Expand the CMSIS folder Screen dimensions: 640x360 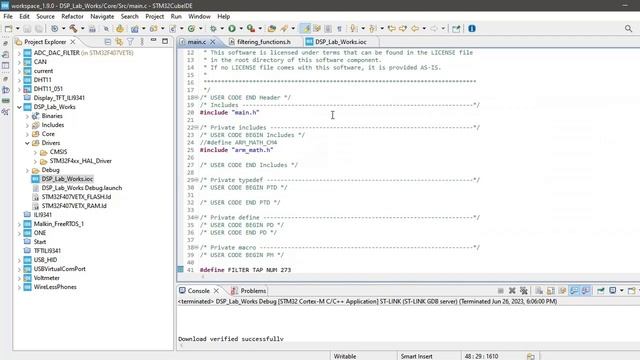click(35, 152)
